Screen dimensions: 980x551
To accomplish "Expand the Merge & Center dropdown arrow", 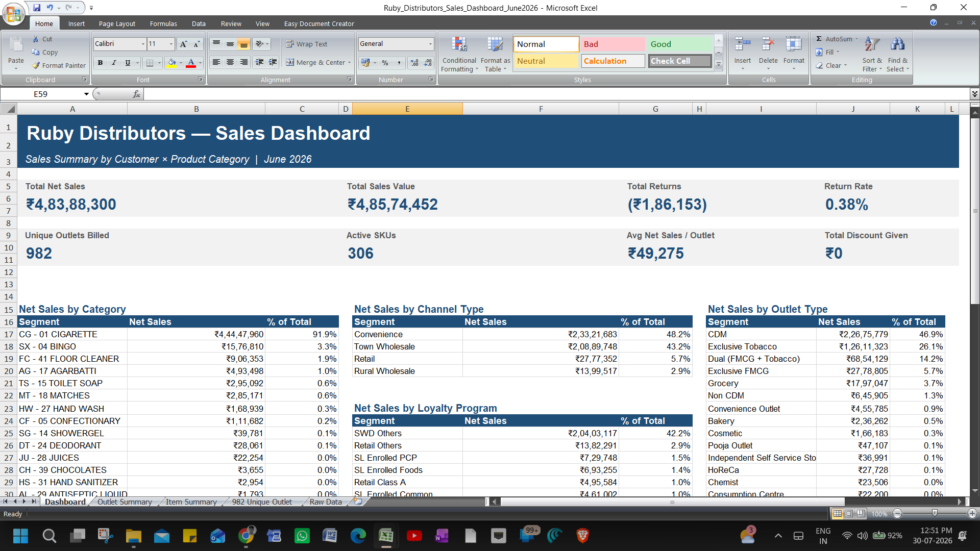I will (350, 63).
